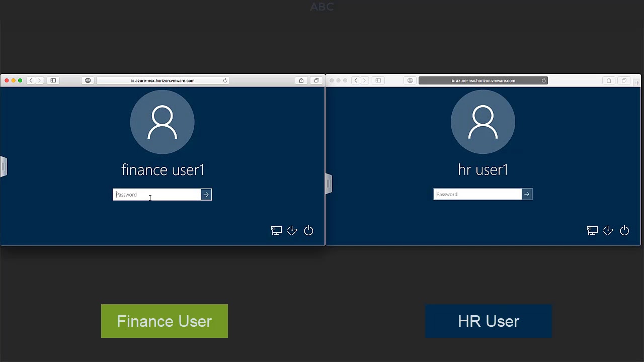
Task: Click the power icon on the HR login
Action: point(624,230)
